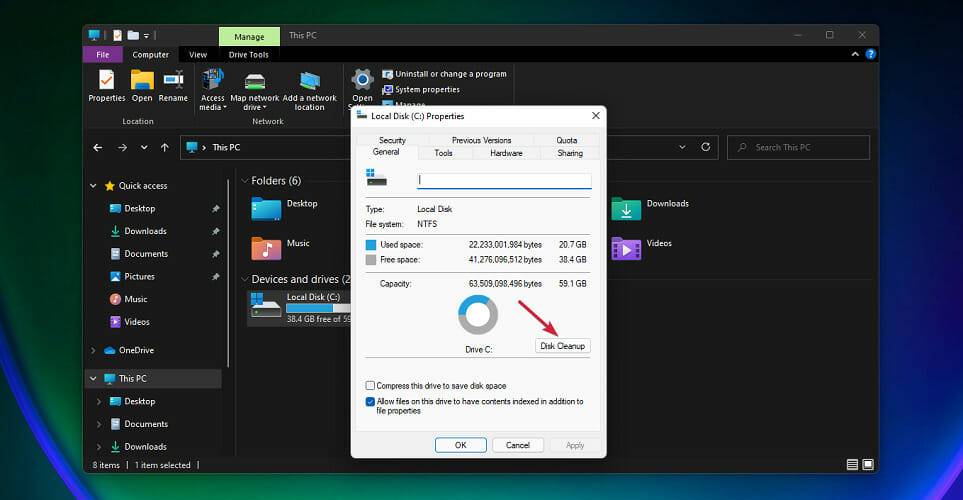Image resolution: width=963 pixels, height=500 pixels.
Task: Switch to Drive Tools ribbon tab
Action: coord(249,55)
